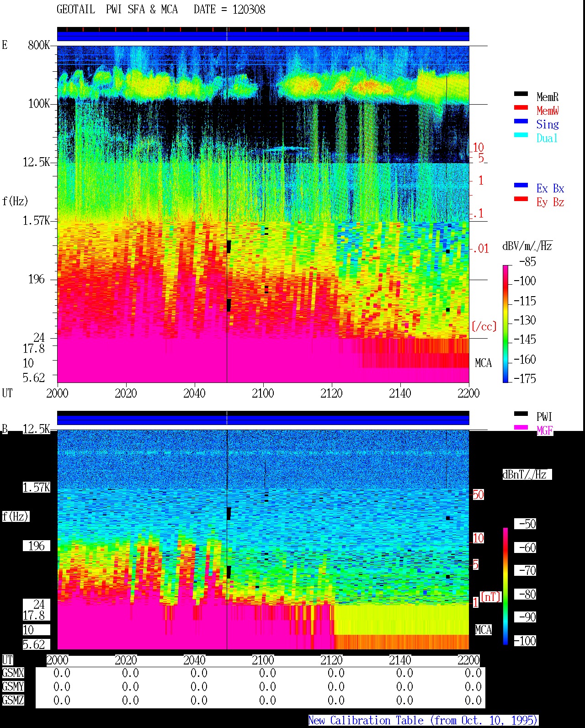Click the blue mode status bar above the B panel
The height and width of the screenshot is (728, 585).
(x=263, y=420)
